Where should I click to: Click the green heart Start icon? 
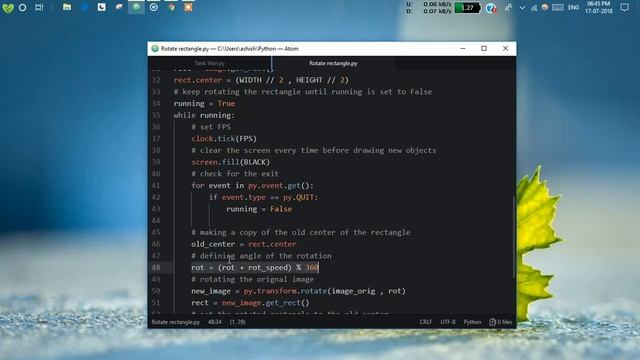8,8
